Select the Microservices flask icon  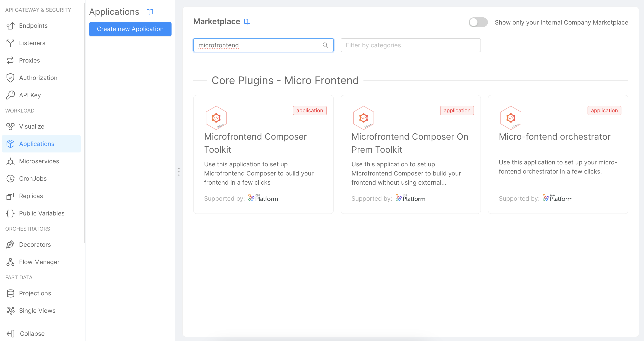pyautogui.click(x=10, y=161)
